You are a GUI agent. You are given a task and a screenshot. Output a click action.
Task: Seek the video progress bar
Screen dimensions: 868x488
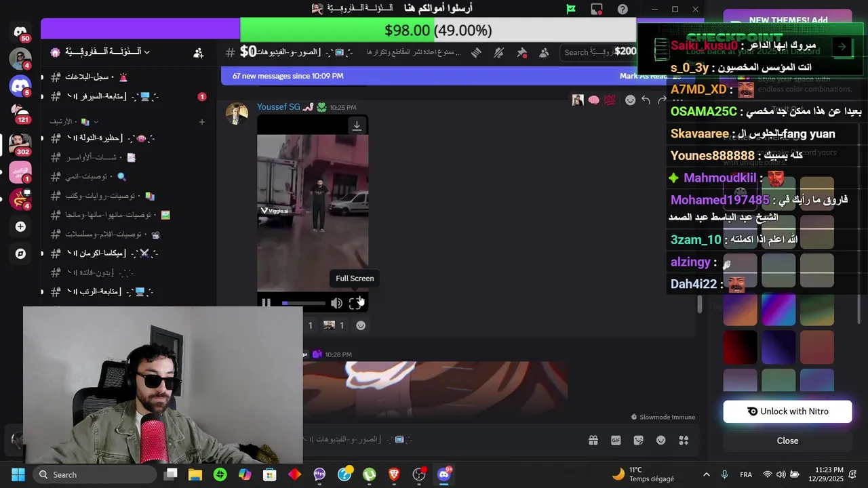click(x=303, y=304)
